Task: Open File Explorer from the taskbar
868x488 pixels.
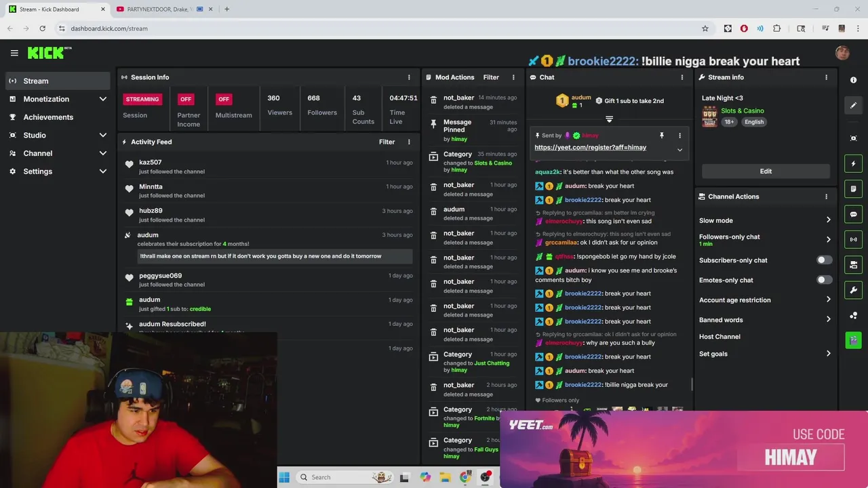Action: coord(445,477)
